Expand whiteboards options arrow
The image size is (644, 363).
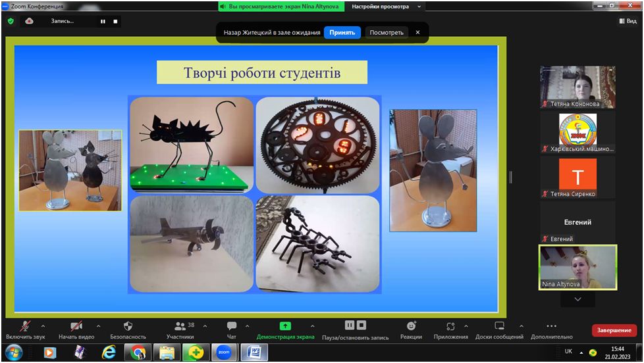click(522, 326)
